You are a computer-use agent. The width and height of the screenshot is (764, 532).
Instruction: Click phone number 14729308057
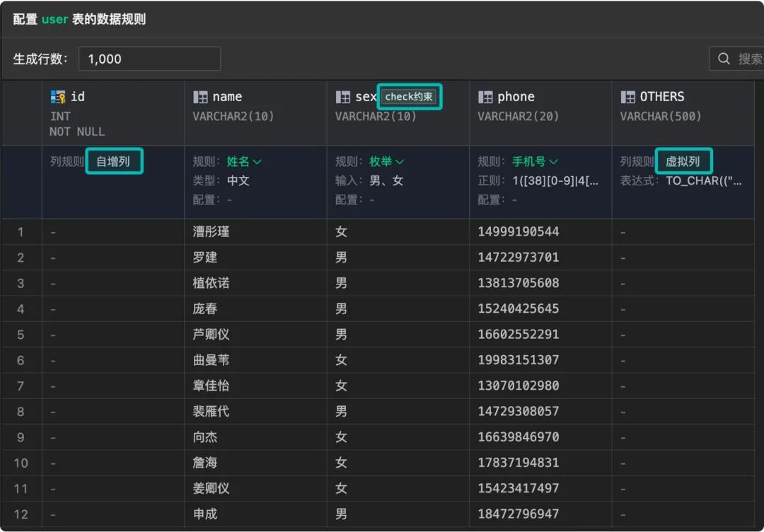click(x=519, y=411)
